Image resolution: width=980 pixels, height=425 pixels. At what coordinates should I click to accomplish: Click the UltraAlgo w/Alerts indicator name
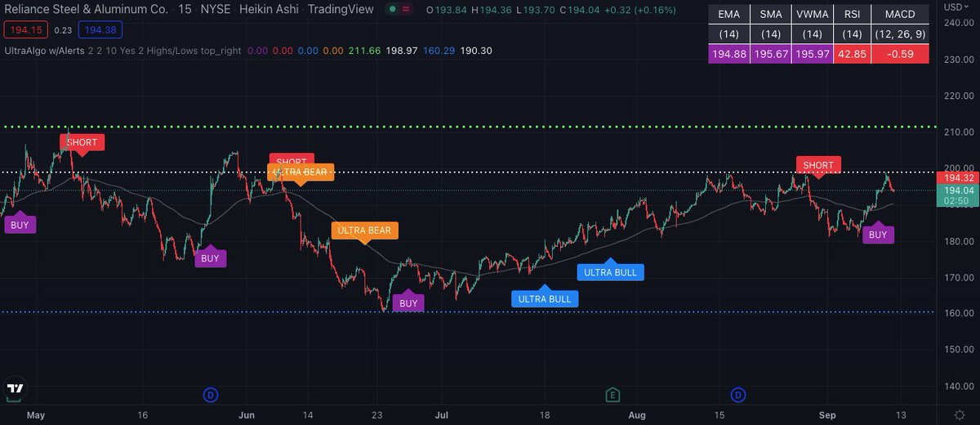(44, 50)
